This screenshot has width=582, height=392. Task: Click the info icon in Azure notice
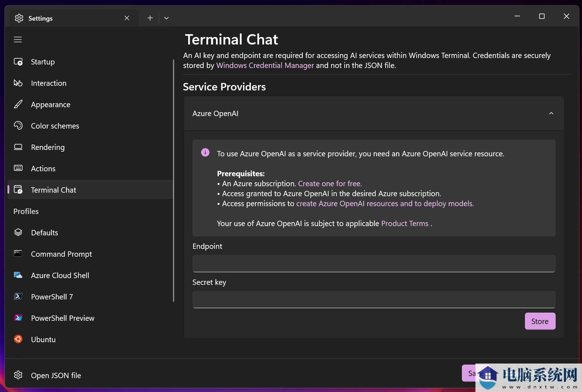205,152
